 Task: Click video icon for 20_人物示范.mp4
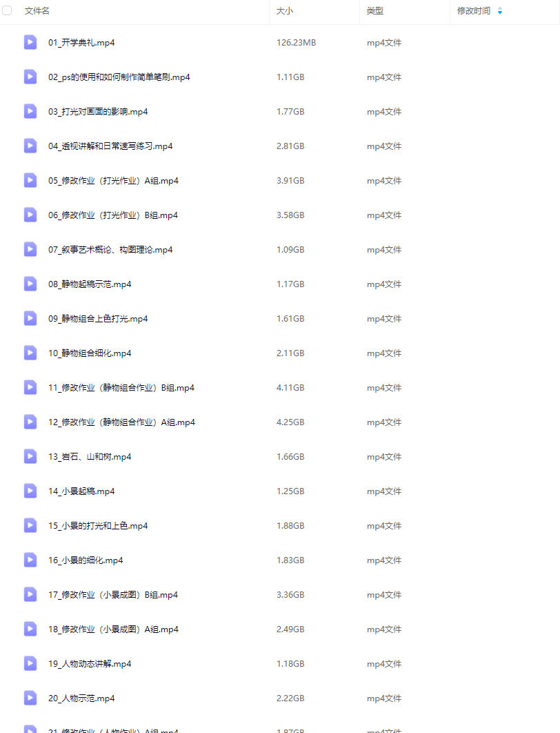(30, 698)
